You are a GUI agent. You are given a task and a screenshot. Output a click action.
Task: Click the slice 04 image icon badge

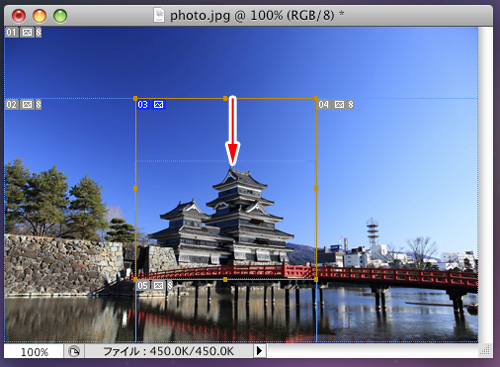point(339,105)
